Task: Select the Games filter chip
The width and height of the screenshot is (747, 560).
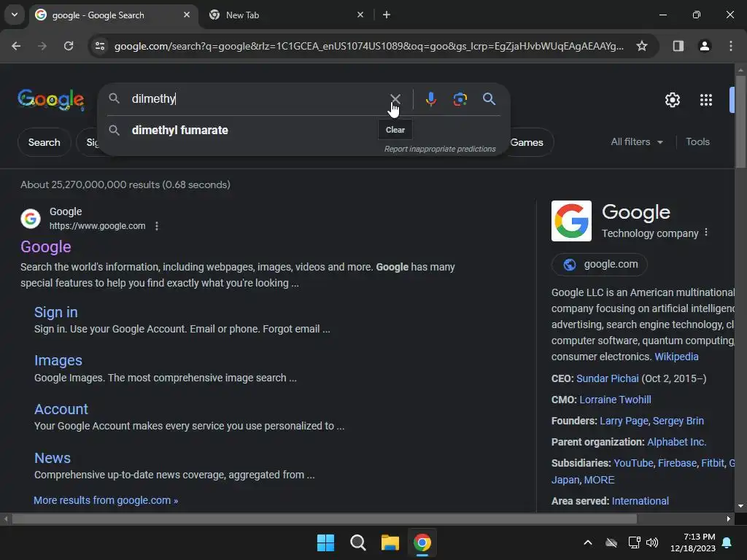Action: click(527, 142)
